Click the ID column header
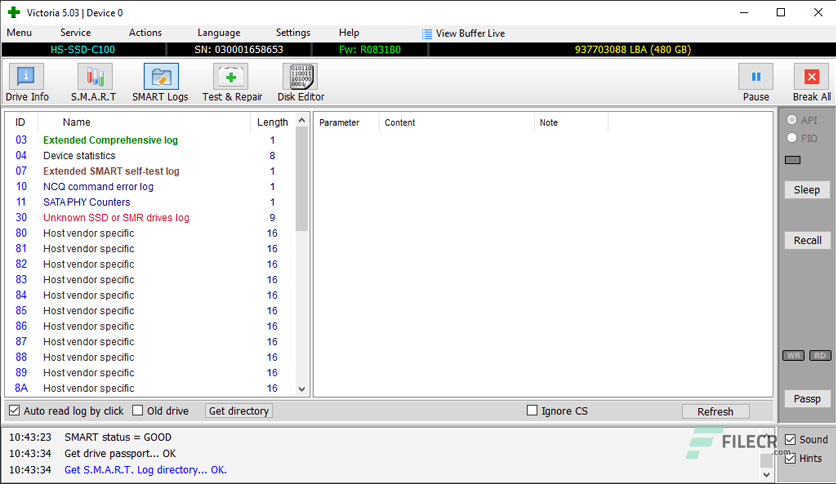The height and width of the screenshot is (484, 836). coord(21,122)
